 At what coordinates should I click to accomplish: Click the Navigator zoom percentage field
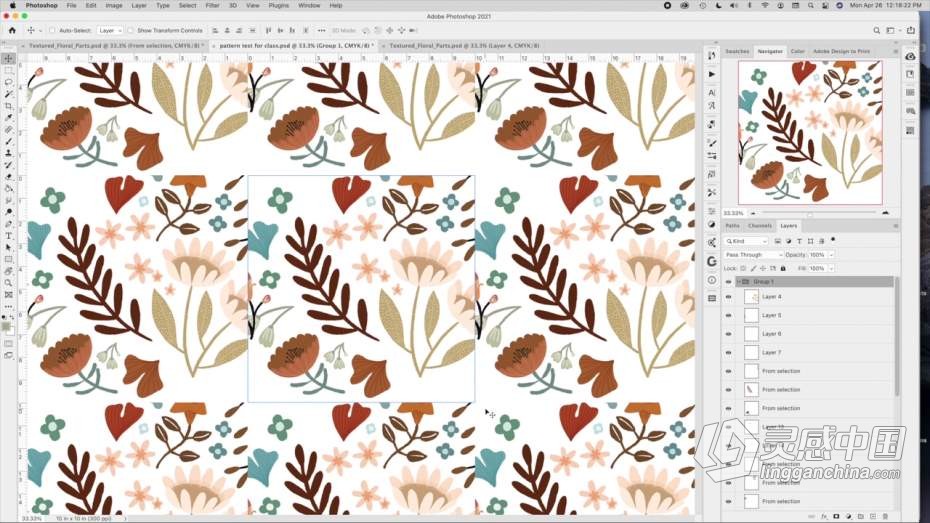(x=734, y=213)
